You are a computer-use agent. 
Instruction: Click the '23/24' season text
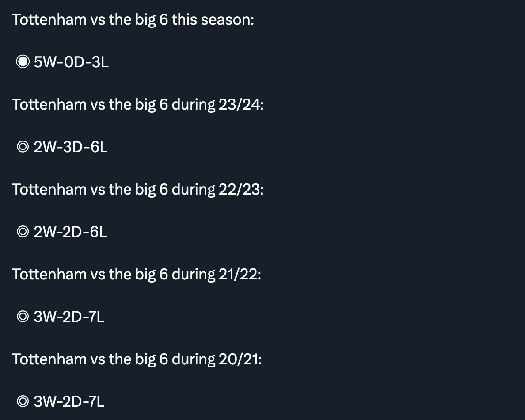(x=240, y=105)
